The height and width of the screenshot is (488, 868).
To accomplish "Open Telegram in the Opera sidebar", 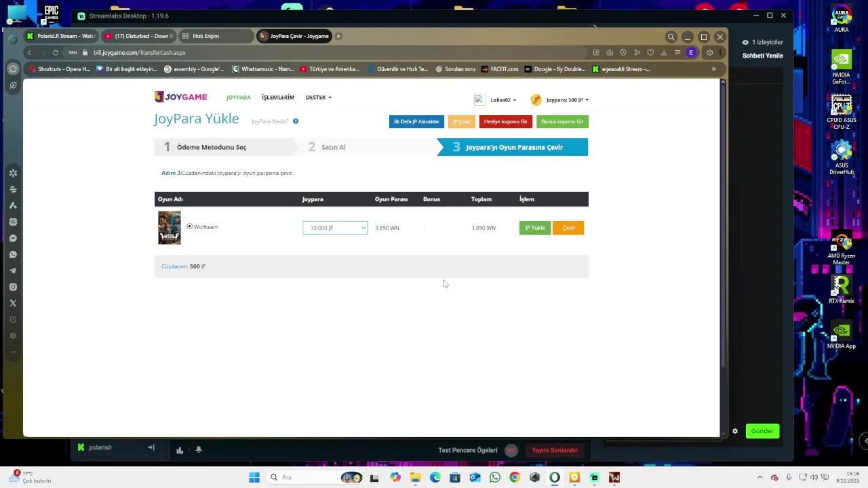I will tap(13, 271).
